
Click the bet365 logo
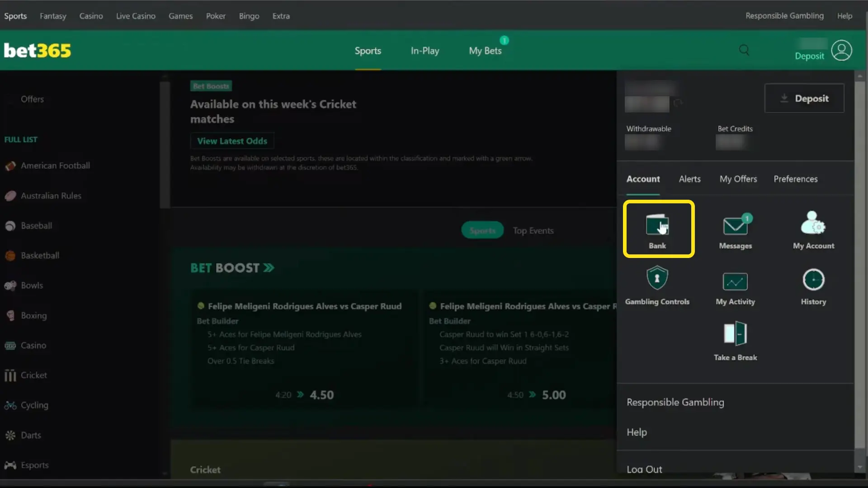click(38, 51)
